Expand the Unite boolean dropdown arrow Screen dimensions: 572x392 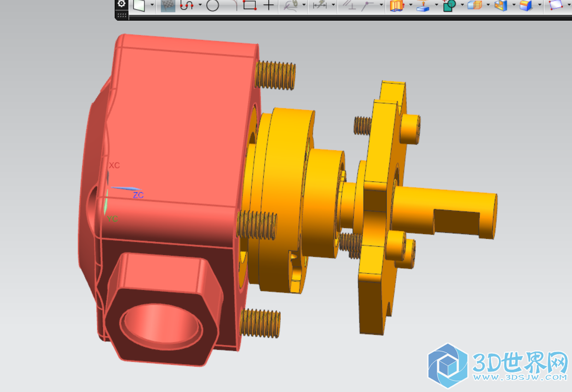click(x=462, y=5)
